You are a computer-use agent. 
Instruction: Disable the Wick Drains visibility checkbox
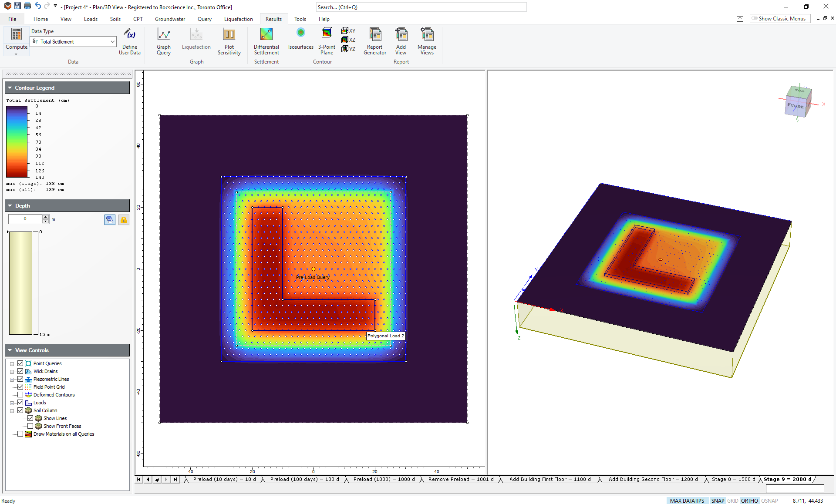pos(20,371)
